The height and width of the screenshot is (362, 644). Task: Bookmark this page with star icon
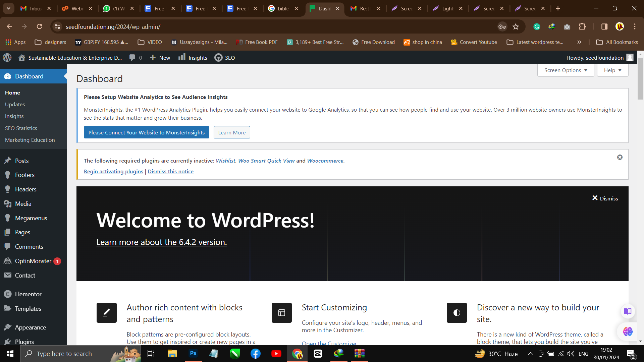click(x=516, y=26)
